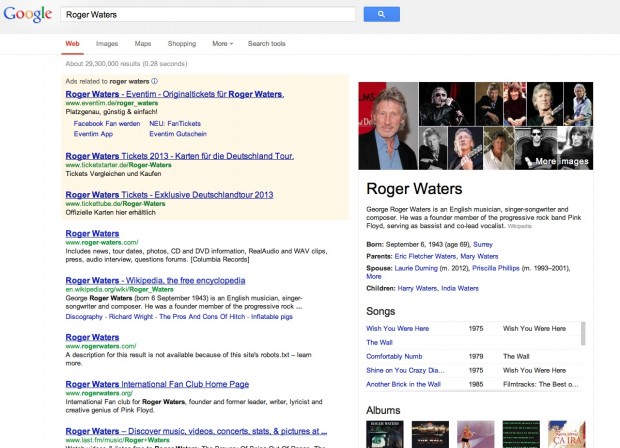Select the Wish You Were Here song
Viewport: 620px width, 448px height.
coord(397,328)
